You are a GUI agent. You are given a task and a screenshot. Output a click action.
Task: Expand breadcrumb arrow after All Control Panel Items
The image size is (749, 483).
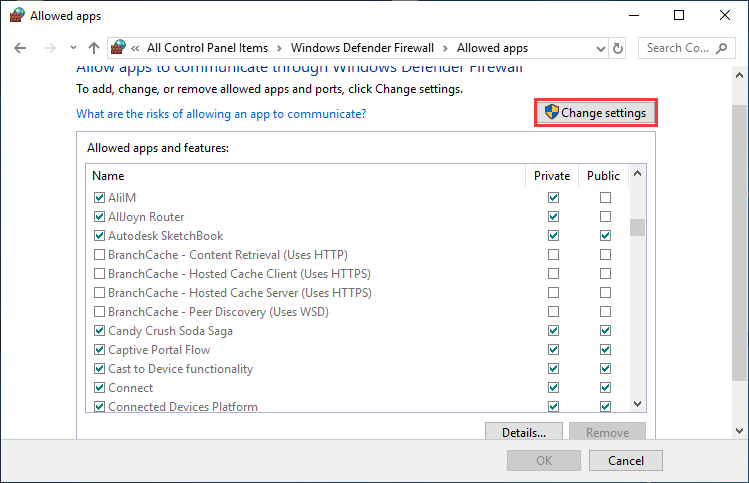(279, 48)
